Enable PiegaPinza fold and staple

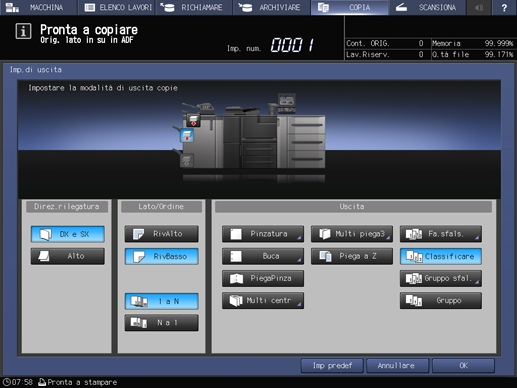coord(263,278)
